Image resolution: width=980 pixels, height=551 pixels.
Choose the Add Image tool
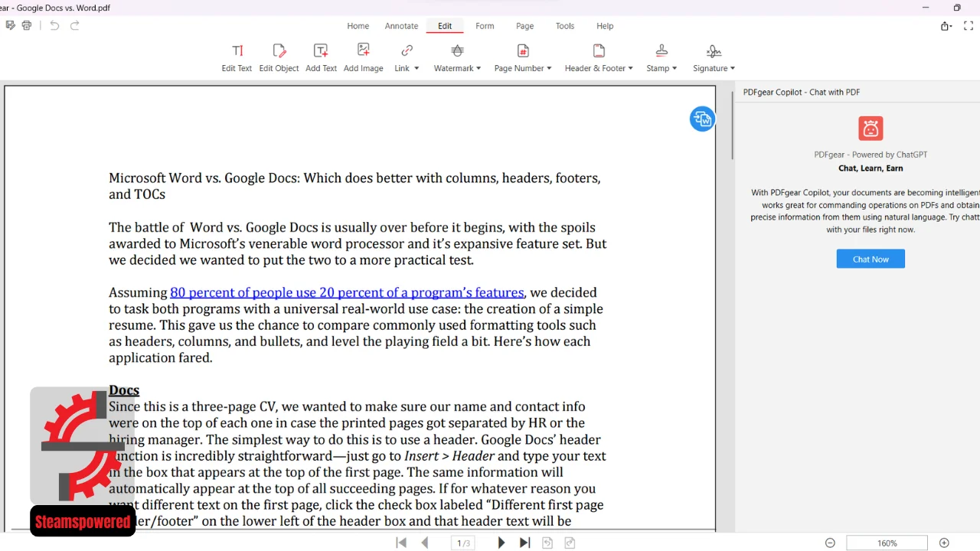click(x=363, y=58)
